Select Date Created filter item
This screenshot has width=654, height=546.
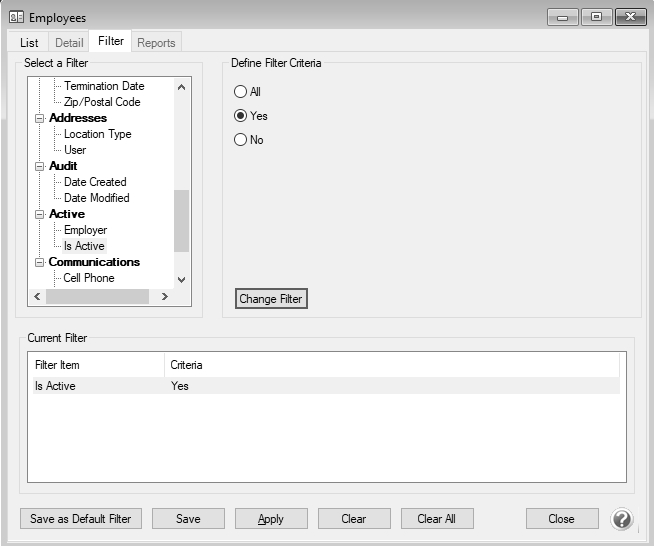(95, 182)
